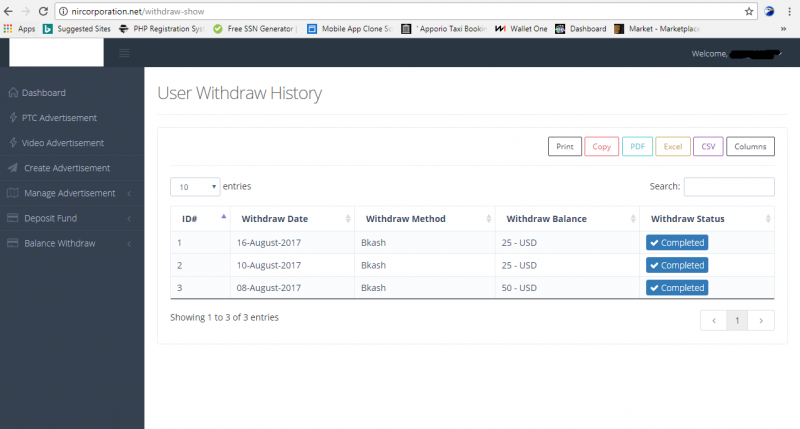Screen dimensions: 800x429
Task: Go to next page in pagination
Action: [x=761, y=320]
